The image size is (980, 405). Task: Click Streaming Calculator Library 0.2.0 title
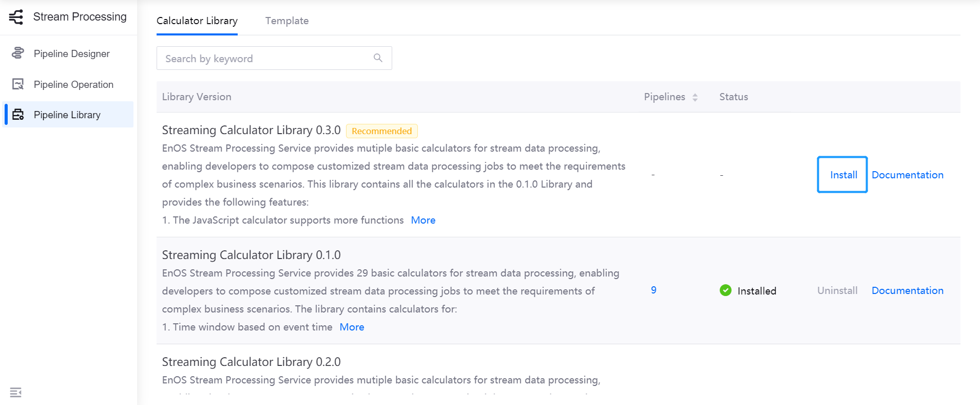click(x=252, y=362)
